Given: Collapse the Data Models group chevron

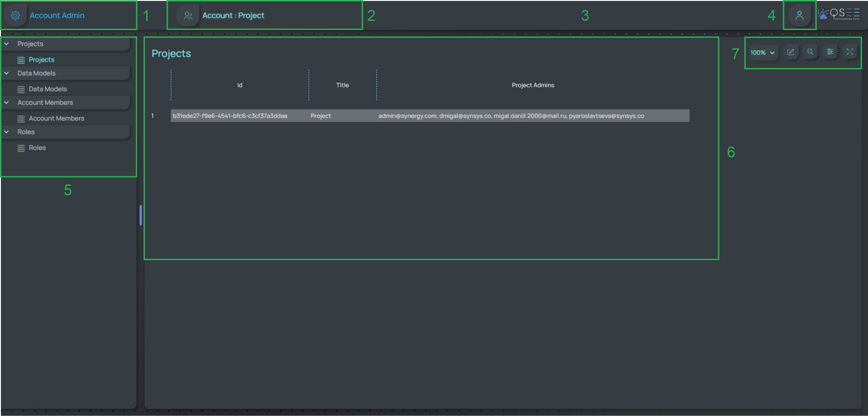Looking at the screenshot, I should 7,73.
